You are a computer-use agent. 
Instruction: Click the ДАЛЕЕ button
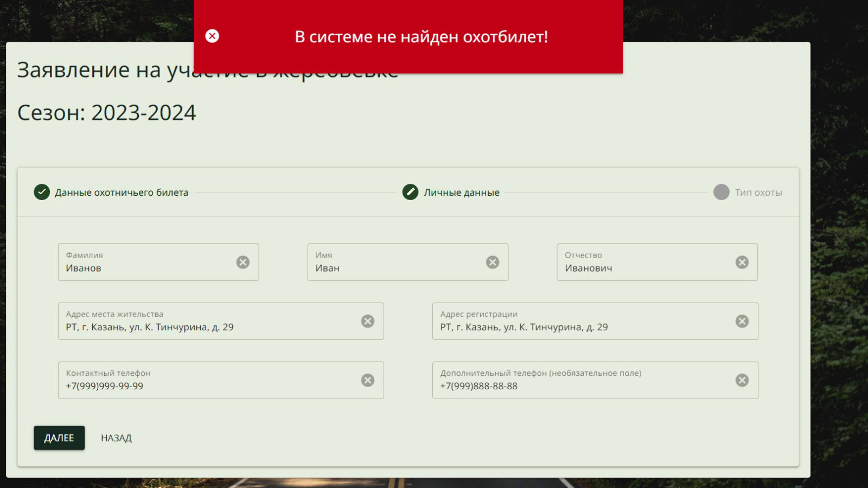point(59,438)
